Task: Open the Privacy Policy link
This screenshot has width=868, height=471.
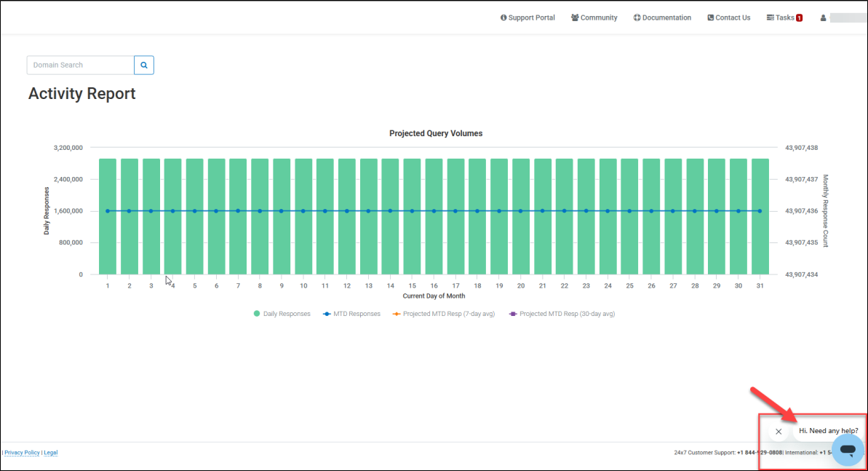Action: 22,453
